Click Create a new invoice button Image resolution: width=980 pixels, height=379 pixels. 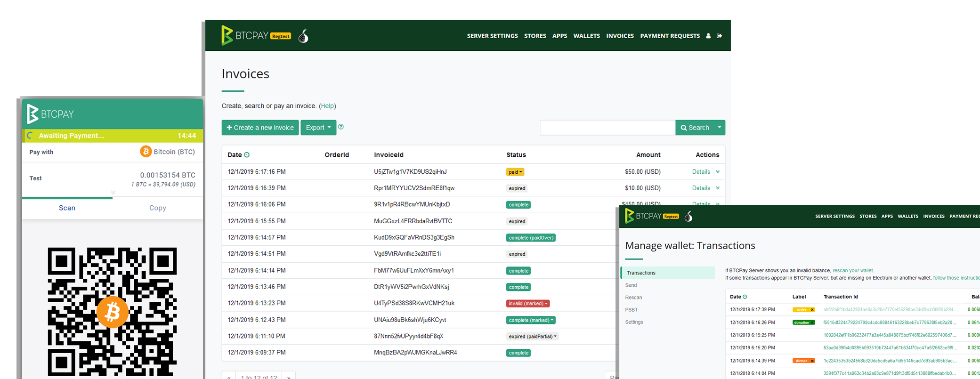[x=260, y=128]
